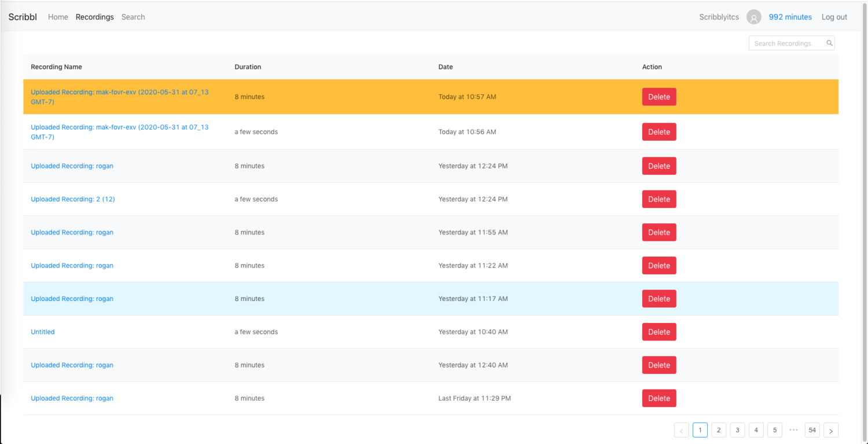868x444 pixels.
Task: Delete rogan recording from Last Friday
Action: pyautogui.click(x=659, y=398)
